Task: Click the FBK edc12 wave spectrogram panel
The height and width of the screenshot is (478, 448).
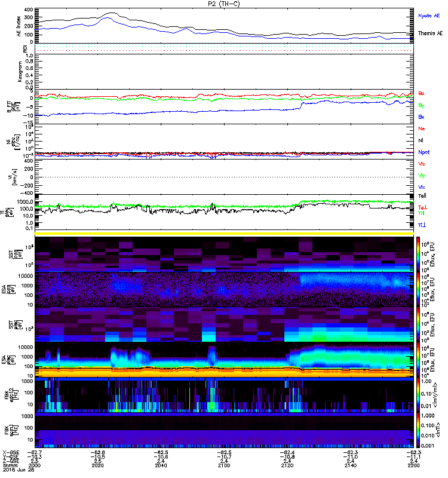Action: 225,394
